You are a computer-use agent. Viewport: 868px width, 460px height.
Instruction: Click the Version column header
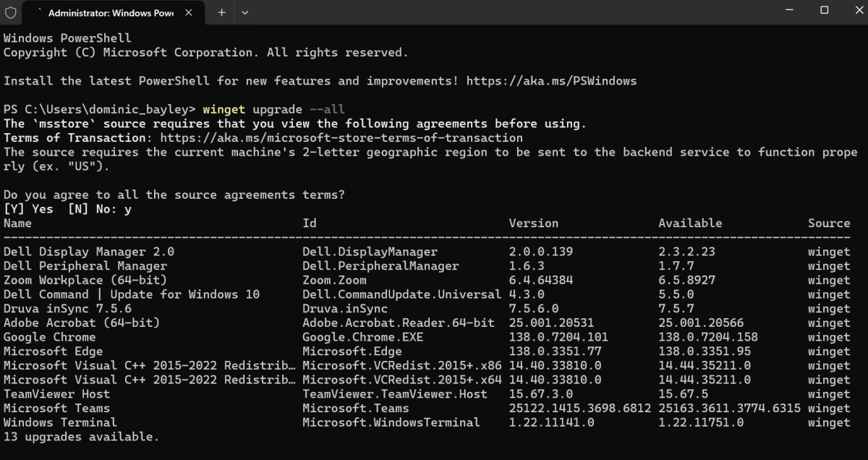[x=533, y=223]
